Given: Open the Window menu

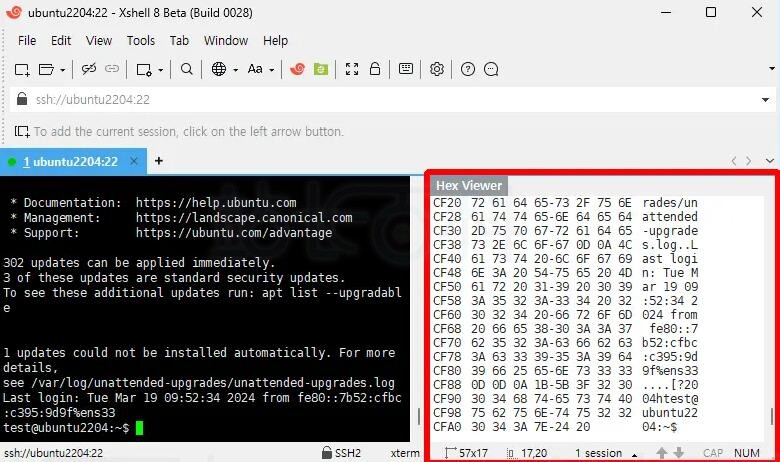Looking at the screenshot, I should (226, 41).
